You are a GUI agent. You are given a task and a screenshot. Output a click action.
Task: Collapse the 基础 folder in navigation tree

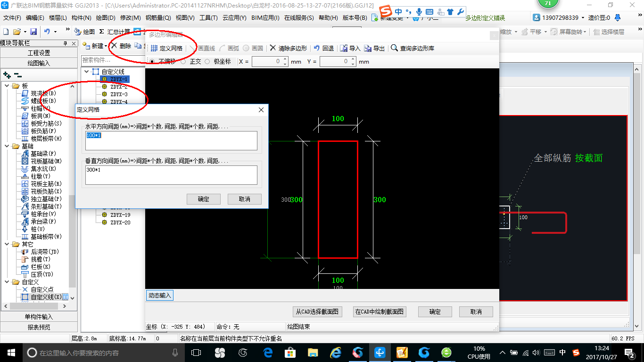click(x=7, y=146)
